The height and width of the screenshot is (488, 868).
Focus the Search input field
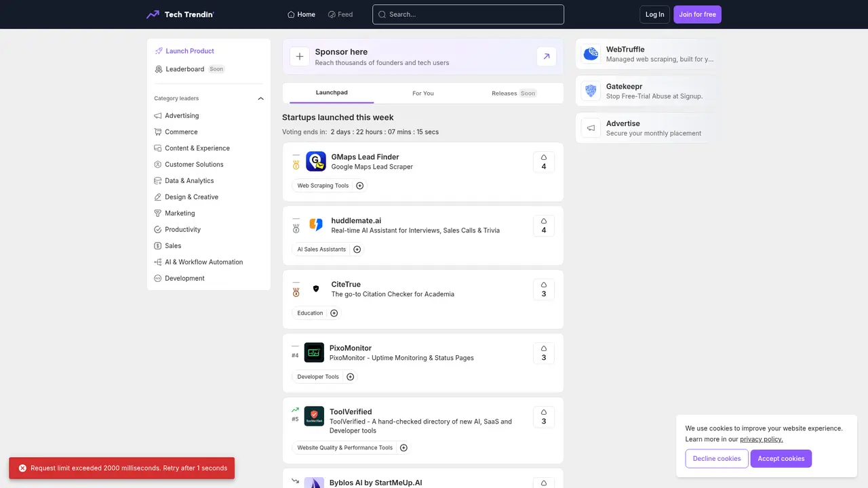pos(468,14)
